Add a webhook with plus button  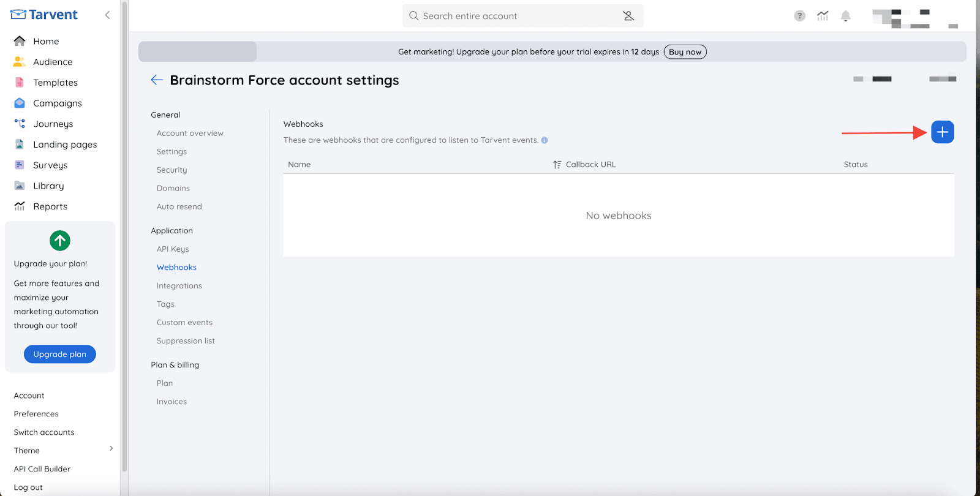[943, 132]
